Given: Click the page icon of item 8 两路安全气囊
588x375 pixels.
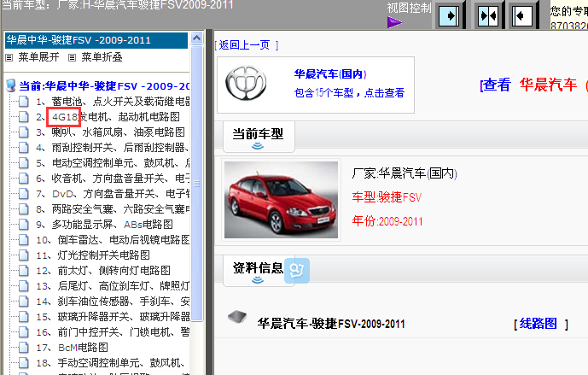Looking at the screenshot, I should (24, 209).
